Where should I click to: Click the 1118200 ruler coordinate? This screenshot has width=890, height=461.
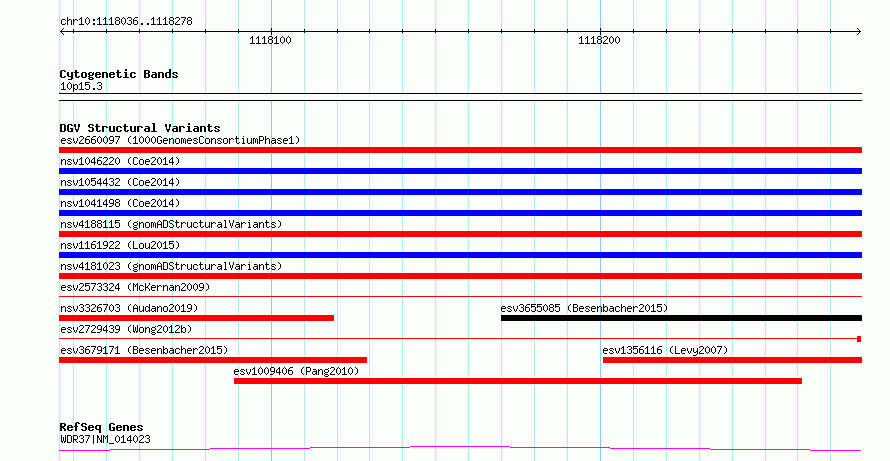click(x=599, y=40)
